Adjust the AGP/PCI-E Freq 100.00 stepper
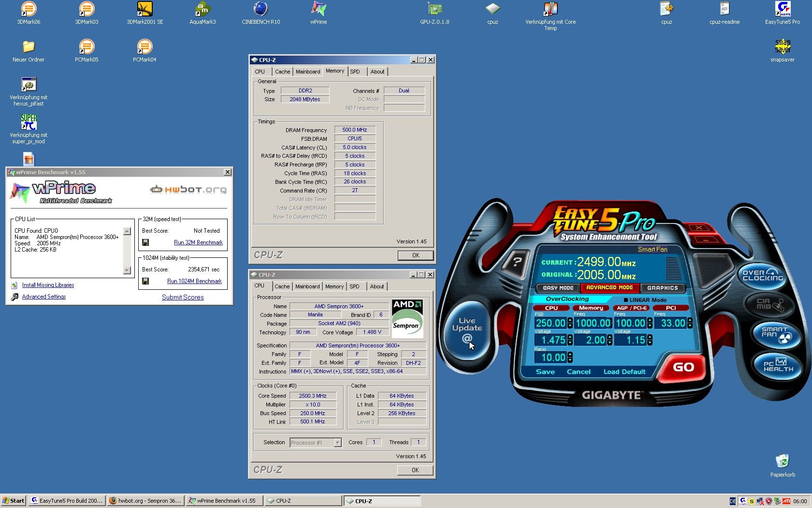The image size is (812, 508). pyautogui.click(x=650, y=323)
